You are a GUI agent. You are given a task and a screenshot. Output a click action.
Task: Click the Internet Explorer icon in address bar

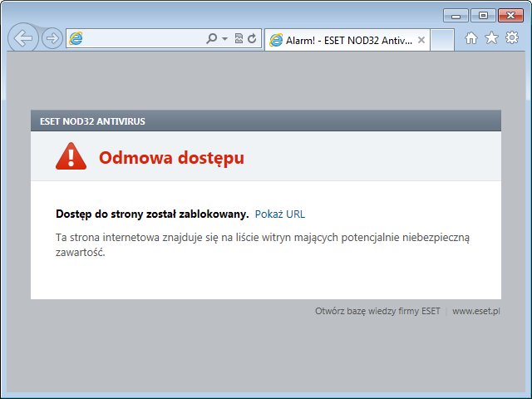point(76,39)
